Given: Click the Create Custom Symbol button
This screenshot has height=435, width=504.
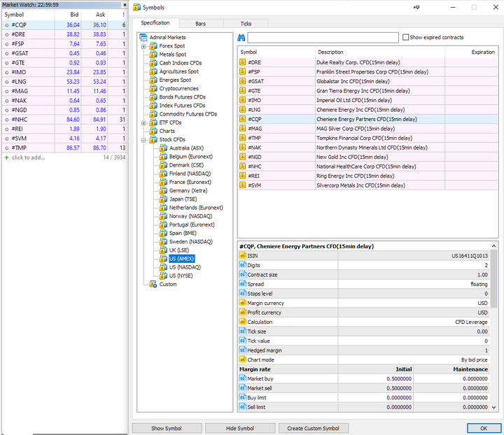Looking at the screenshot, I should point(314,428).
